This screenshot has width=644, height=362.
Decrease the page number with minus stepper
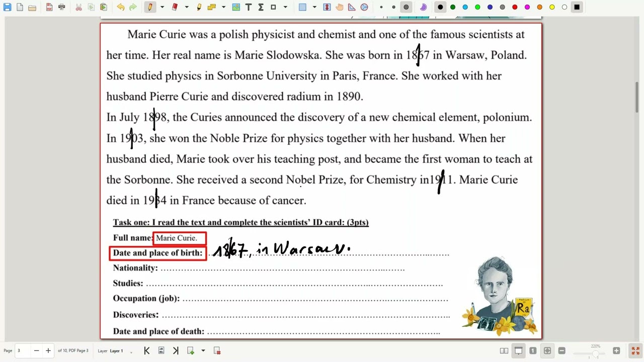tap(36, 350)
